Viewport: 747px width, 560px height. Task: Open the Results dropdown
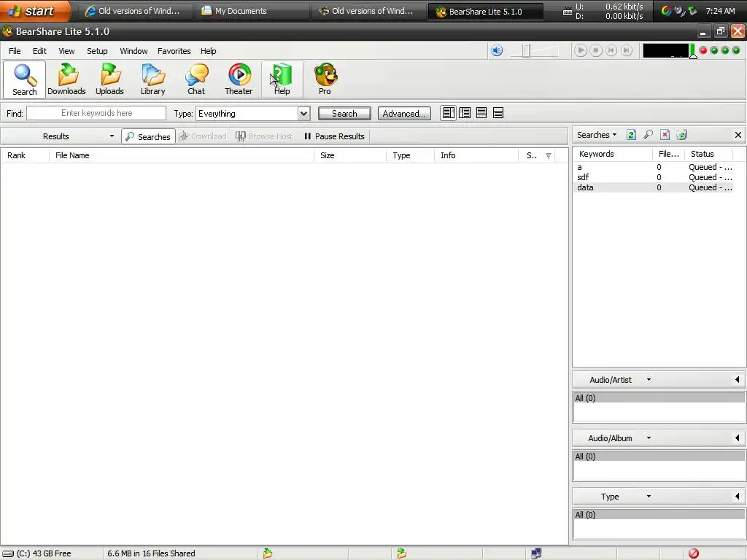112,136
